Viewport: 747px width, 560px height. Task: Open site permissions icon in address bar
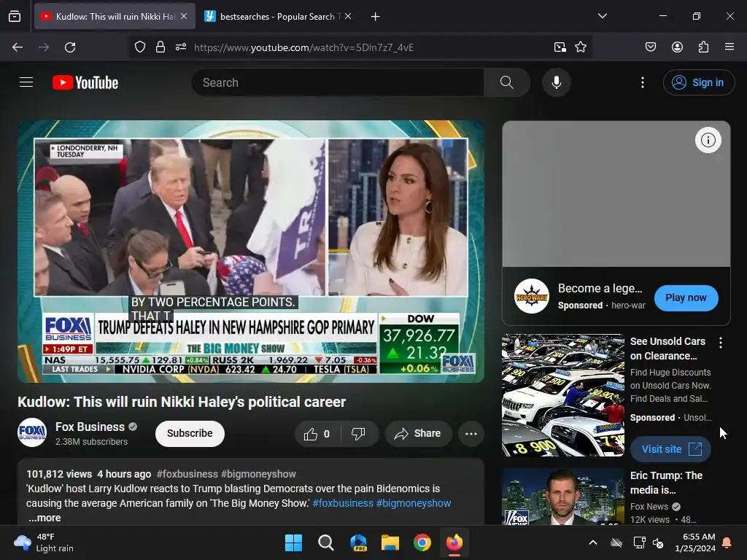[x=181, y=47]
